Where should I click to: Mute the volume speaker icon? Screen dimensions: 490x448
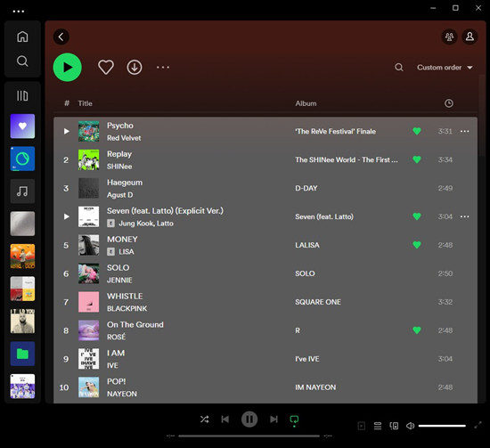[x=410, y=426]
